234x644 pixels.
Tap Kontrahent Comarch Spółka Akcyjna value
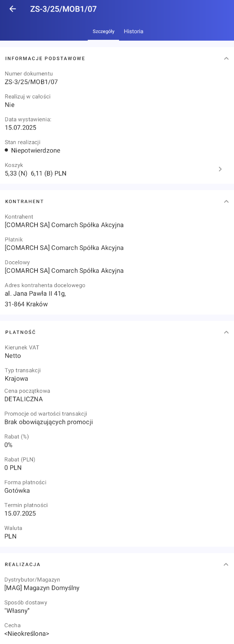tap(64, 225)
